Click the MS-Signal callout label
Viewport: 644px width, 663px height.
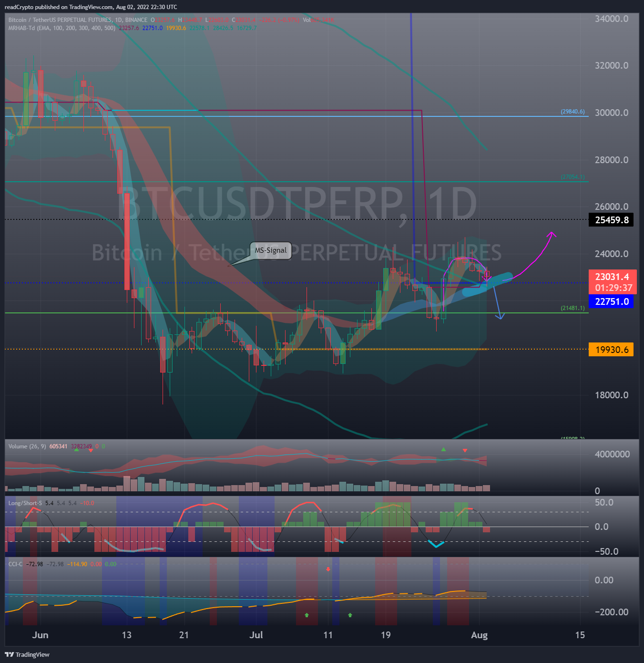click(271, 250)
